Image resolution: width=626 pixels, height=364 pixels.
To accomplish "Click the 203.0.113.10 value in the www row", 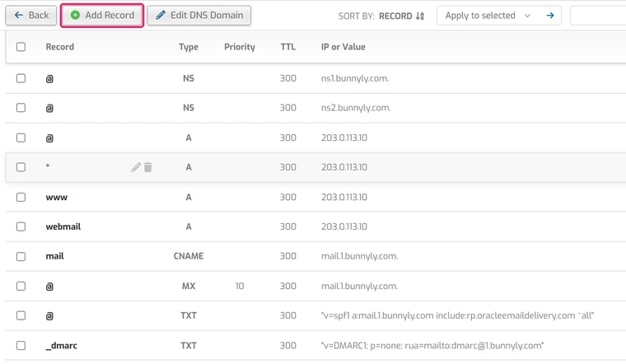I will (344, 197).
